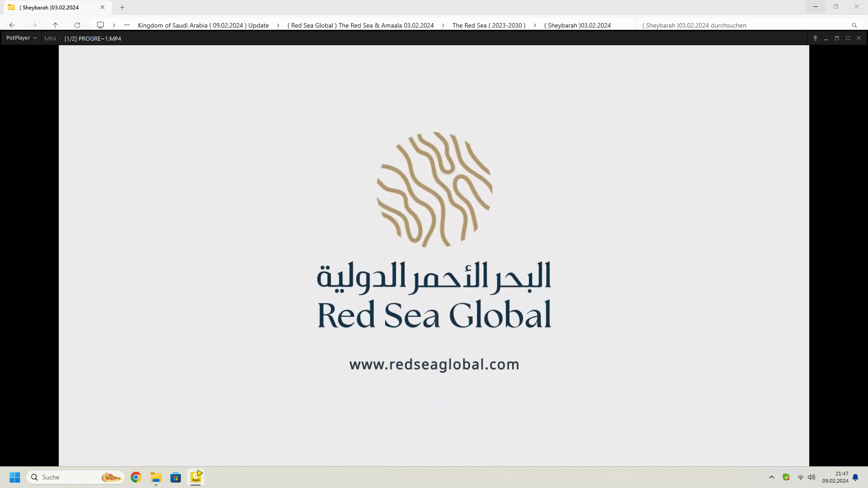The width and height of the screenshot is (868, 488).
Task: Click the taskbar Suche search box
Action: click(75, 477)
